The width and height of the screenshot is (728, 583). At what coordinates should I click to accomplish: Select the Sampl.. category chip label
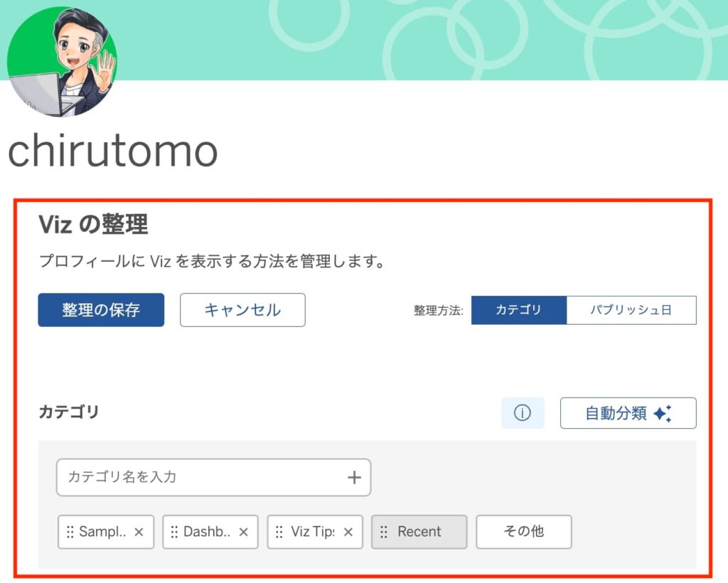(102, 532)
